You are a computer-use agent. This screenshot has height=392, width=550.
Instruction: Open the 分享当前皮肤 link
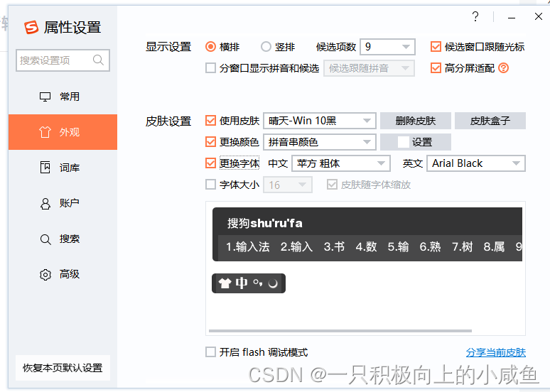(x=495, y=352)
